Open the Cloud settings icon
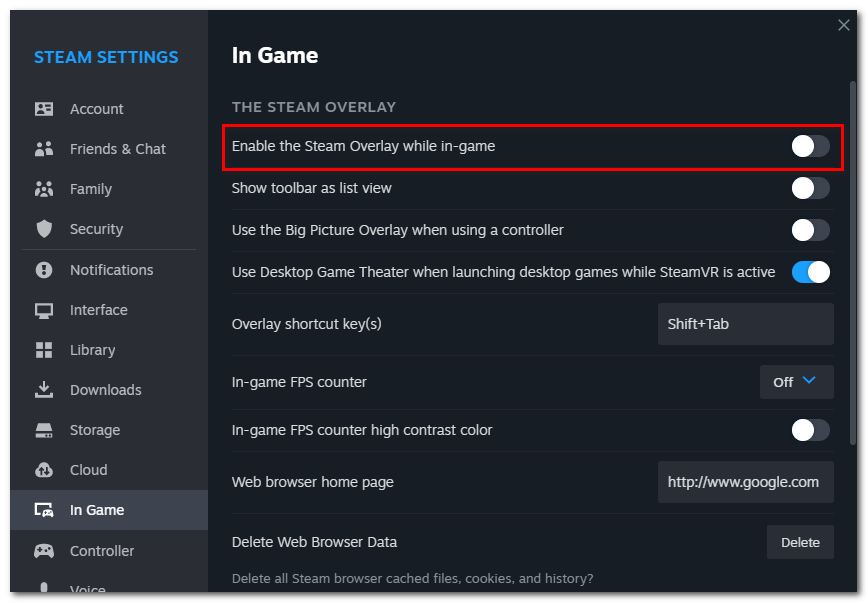This screenshot has width=868, height=603. click(x=45, y=470)
